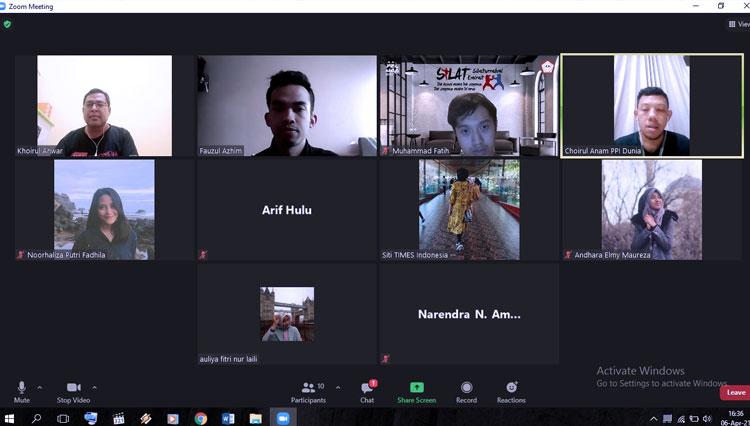This screenshot has width=750, height=426.
Task: Click Zoom icon in taskbar
Action: coord(283,419)
